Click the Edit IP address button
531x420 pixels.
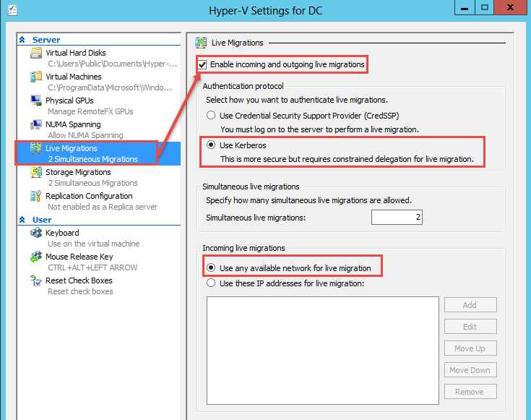(x=470, y=327)
